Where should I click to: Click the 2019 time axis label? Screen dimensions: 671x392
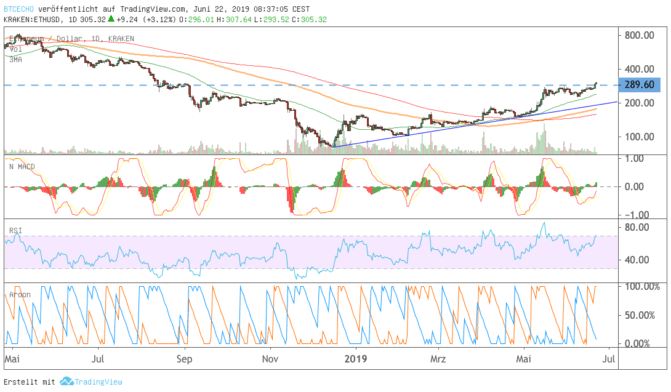click(356, 359)
